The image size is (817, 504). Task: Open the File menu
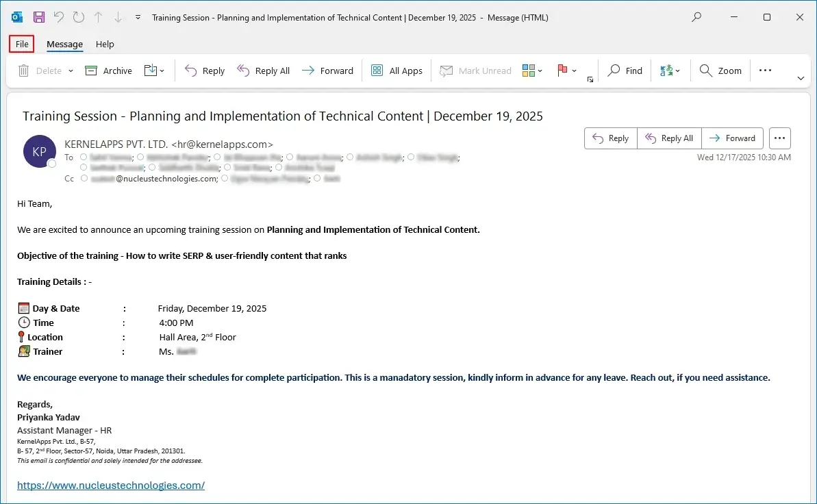coord(22,44)
